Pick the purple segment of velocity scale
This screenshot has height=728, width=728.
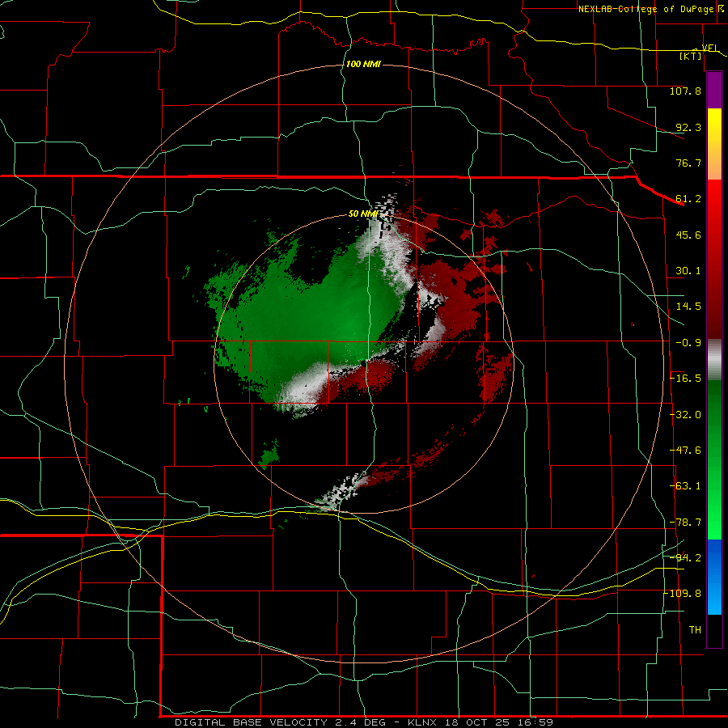click(714, 90)
